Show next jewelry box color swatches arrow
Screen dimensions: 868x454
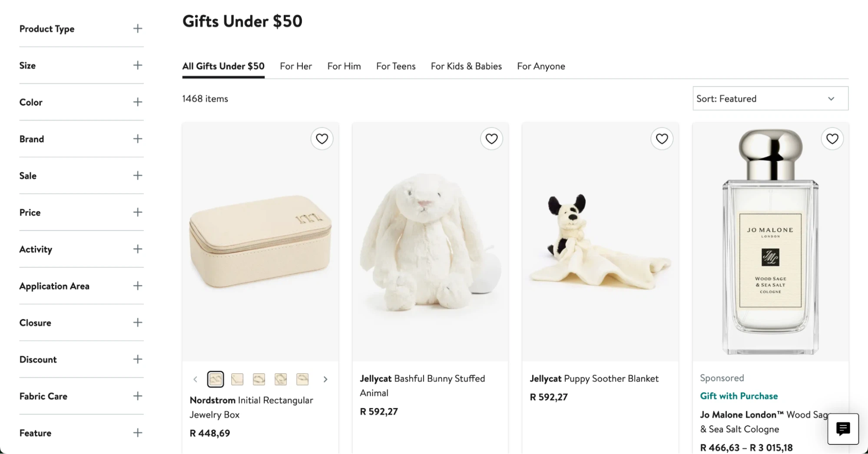(325, 379)
